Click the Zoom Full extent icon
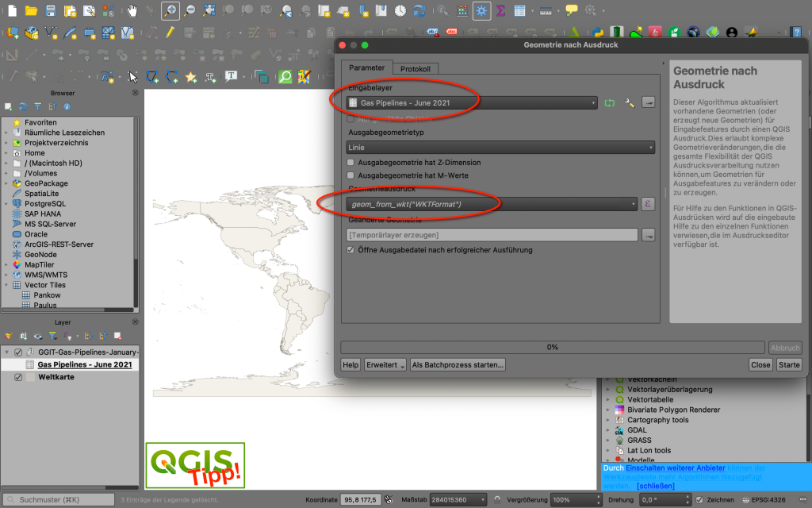This screenshot has width=812, height=508. (x=209, y=10)
